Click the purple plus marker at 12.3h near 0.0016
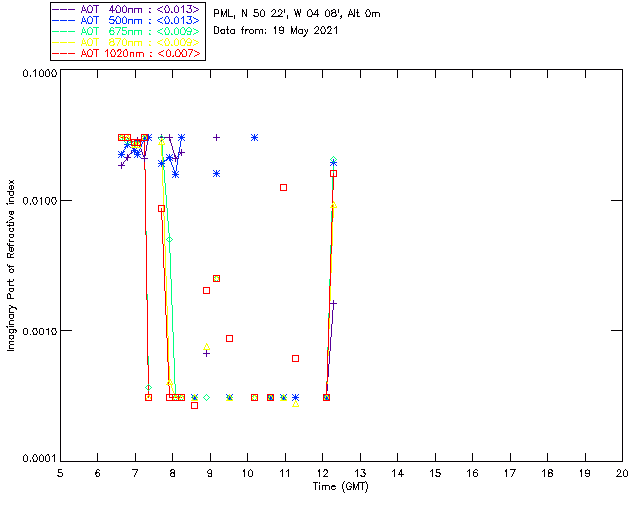 pos(333,304)
